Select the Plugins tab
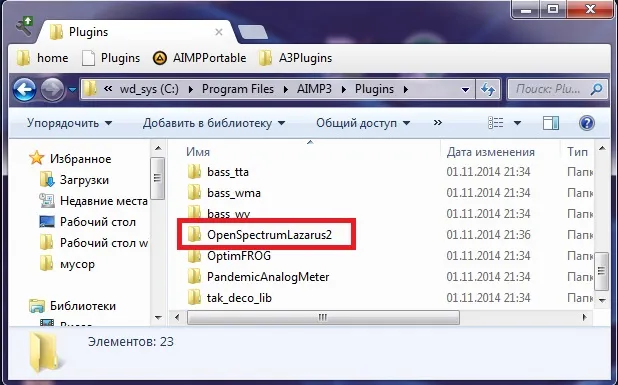This screenshot has height=385, width=618. (138, 32)
